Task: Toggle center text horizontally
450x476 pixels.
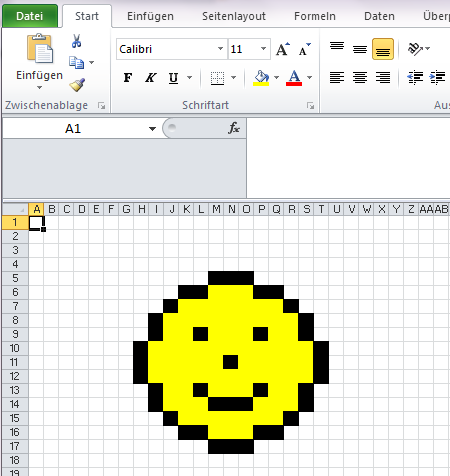Action: pyautogui.click(x=360, y=78)
